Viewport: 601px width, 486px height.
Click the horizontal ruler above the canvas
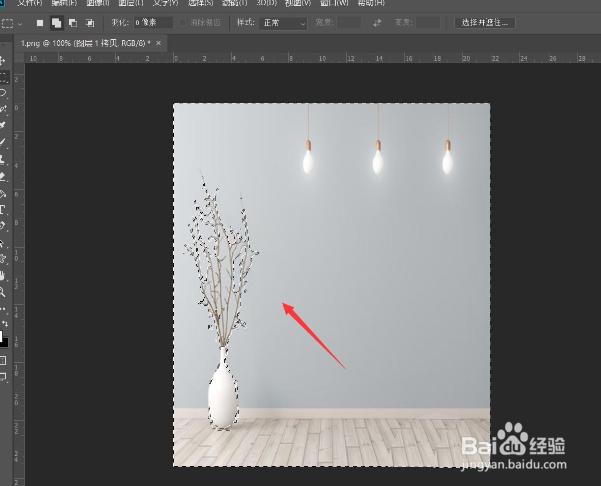313,58
